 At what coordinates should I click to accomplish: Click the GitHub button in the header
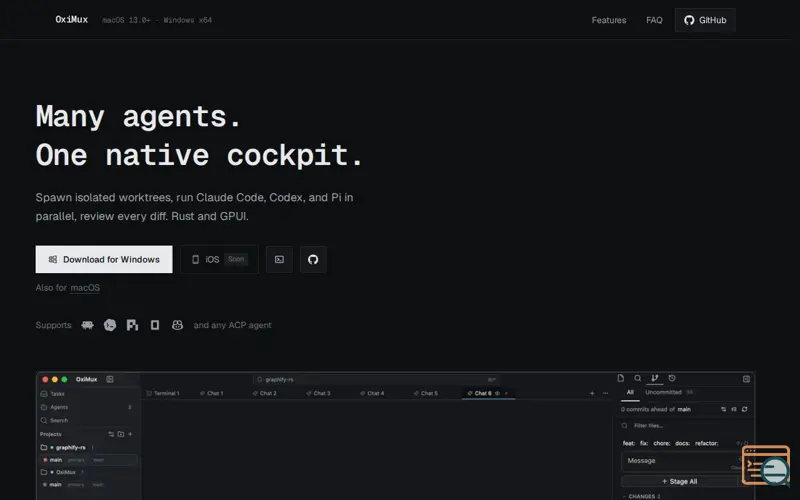(705, 20)
